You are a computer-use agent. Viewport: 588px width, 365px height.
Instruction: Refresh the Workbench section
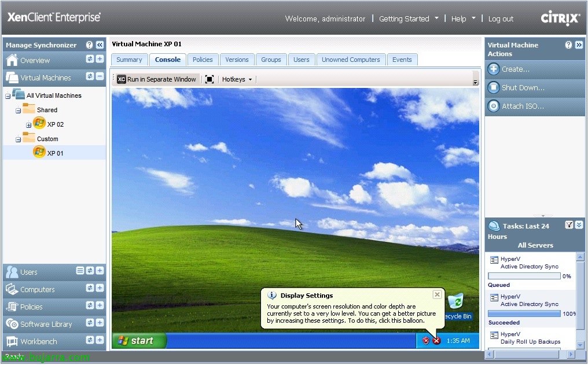pyautogui.click(x=90, y=340)
